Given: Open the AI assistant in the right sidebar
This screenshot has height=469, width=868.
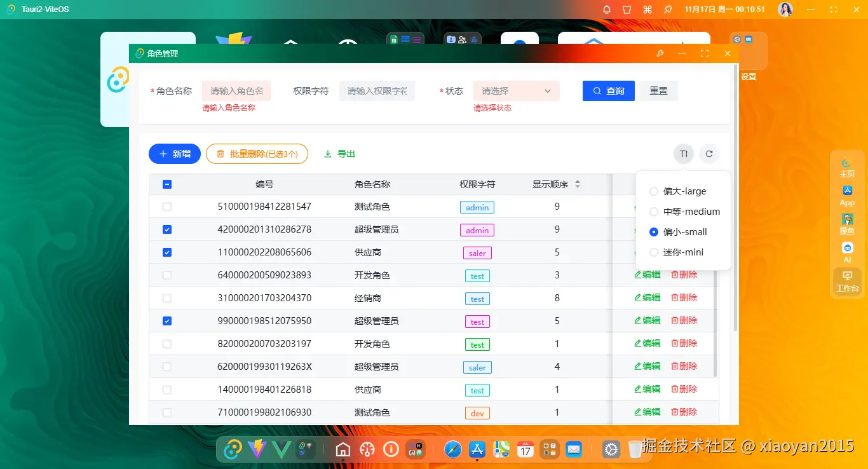Looking at the screenshot, I should point(847,250).
